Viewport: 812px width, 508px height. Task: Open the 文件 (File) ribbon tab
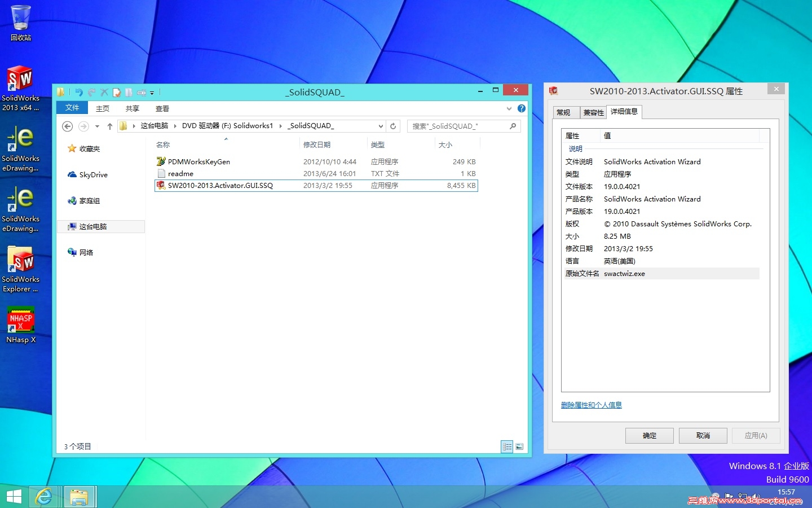point(72,108)
